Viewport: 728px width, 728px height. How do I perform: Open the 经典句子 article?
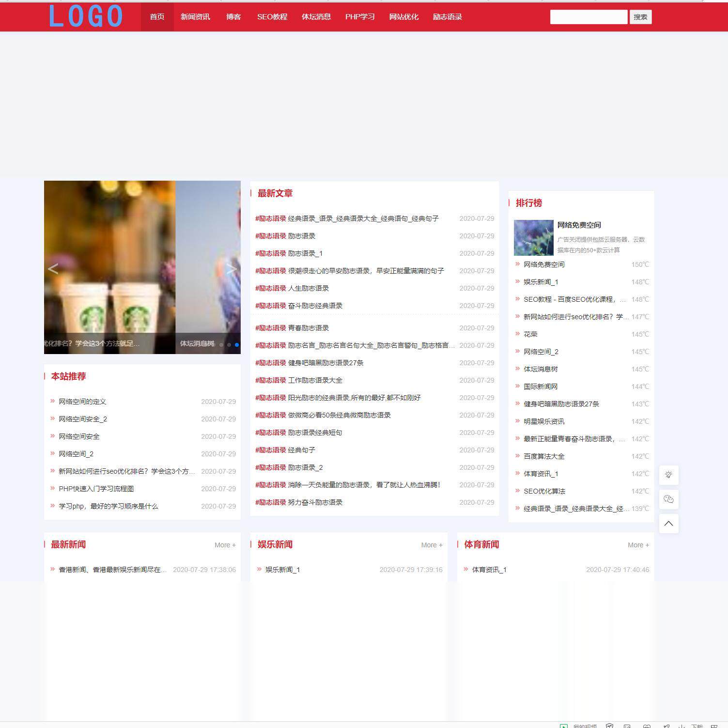302,450
